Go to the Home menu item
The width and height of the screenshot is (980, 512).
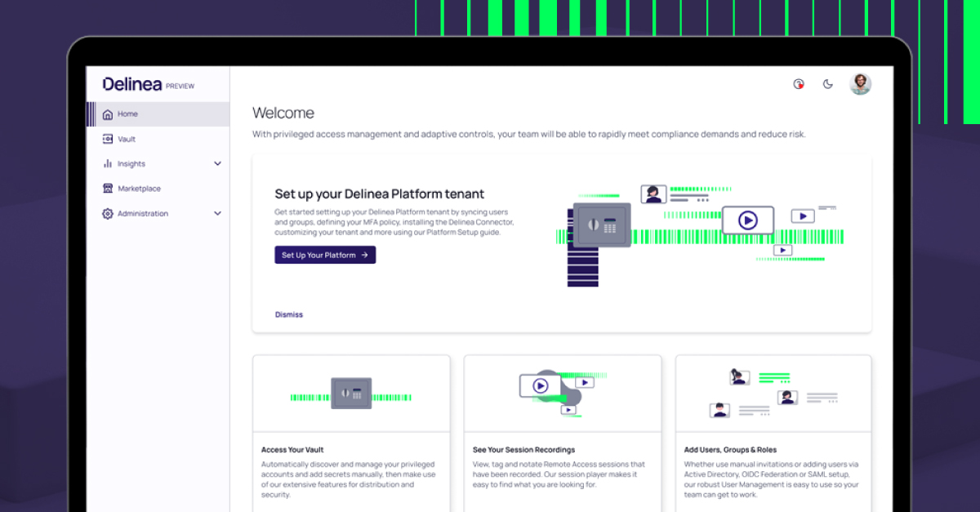tap(158, 114)
